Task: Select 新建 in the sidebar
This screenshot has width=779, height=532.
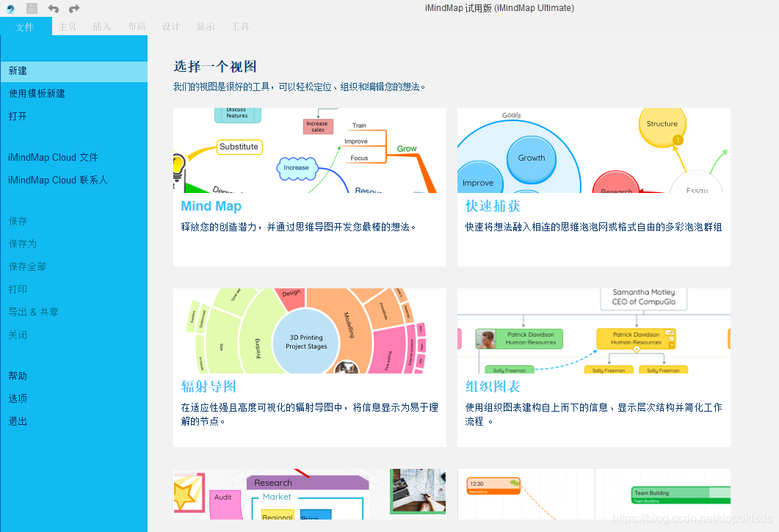Action: pos(73,71)
